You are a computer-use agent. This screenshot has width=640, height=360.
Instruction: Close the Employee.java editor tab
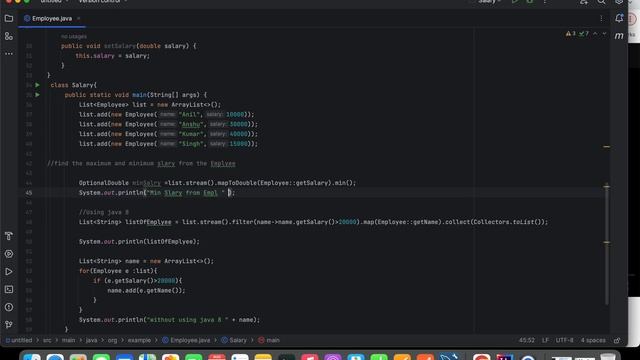[78, 18]
